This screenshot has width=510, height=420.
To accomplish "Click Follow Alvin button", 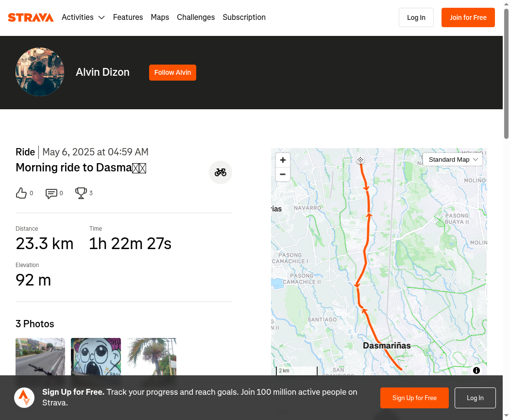I will click(x=172, y=72).
